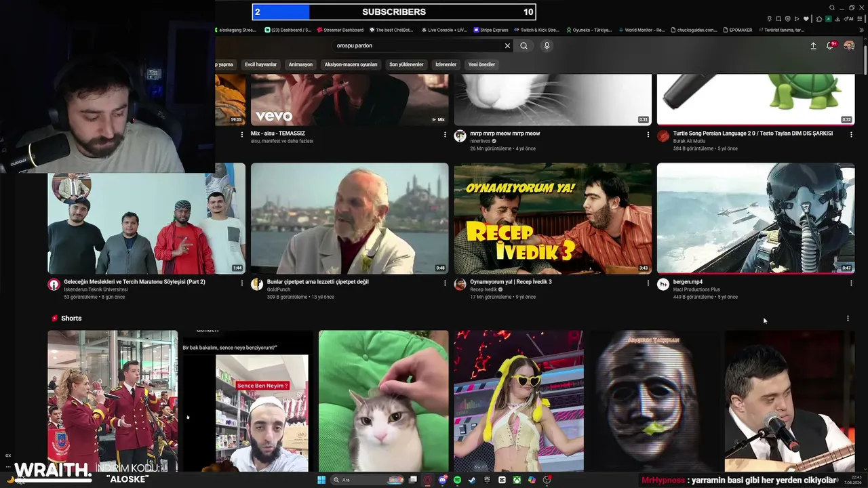The width and height of the screenshot is (868, 488).
Task: Open Steam from the taskbar
Action: point(472,480)
